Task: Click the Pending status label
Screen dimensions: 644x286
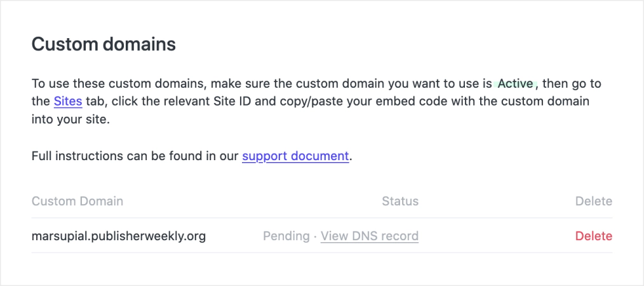Action: [286, 236]
